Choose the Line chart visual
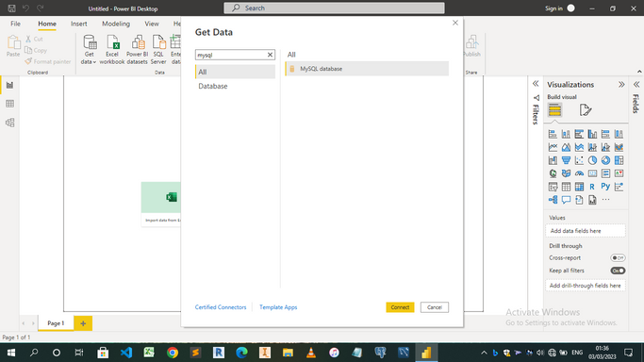644x362 pixels. tap(553, 147)
